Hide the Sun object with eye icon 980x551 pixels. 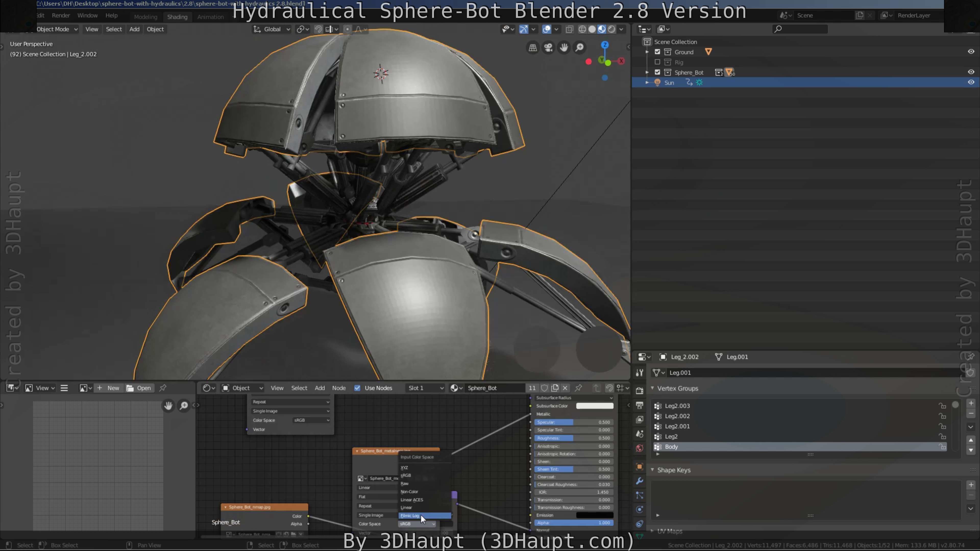click(971, 82)
